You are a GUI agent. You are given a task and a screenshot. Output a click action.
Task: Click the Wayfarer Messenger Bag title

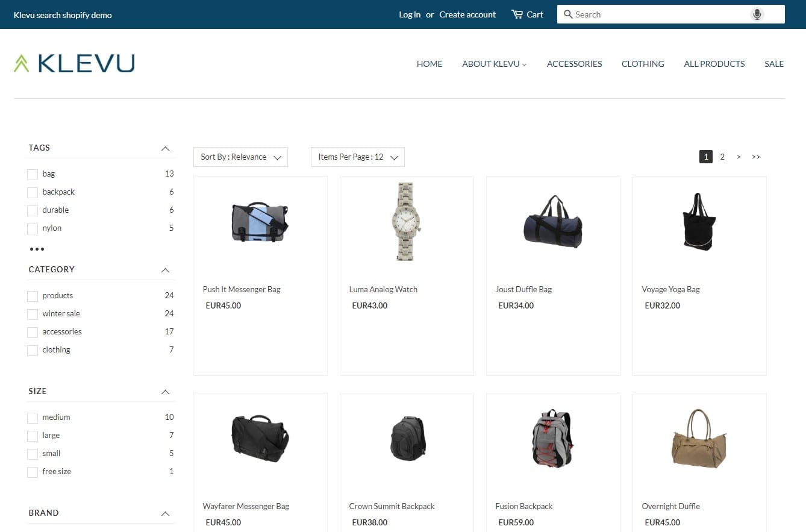[x=246, y=507]
